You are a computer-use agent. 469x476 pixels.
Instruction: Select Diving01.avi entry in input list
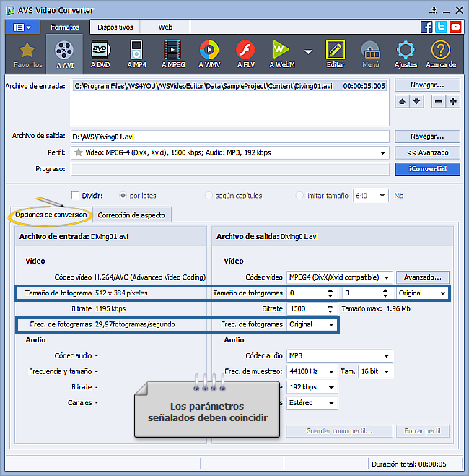(229, 86)
